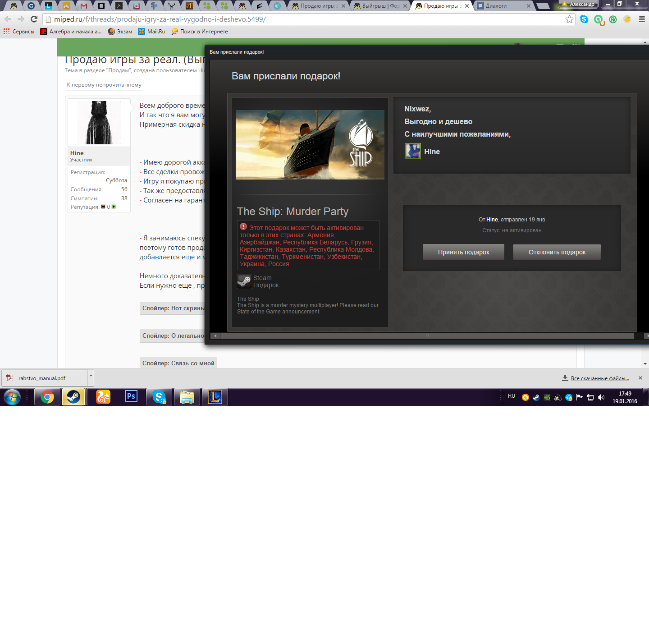The height and width of the screenshot is (644, 649).
Task: Launch Photoshop from the taskbar
Action: 131,397
